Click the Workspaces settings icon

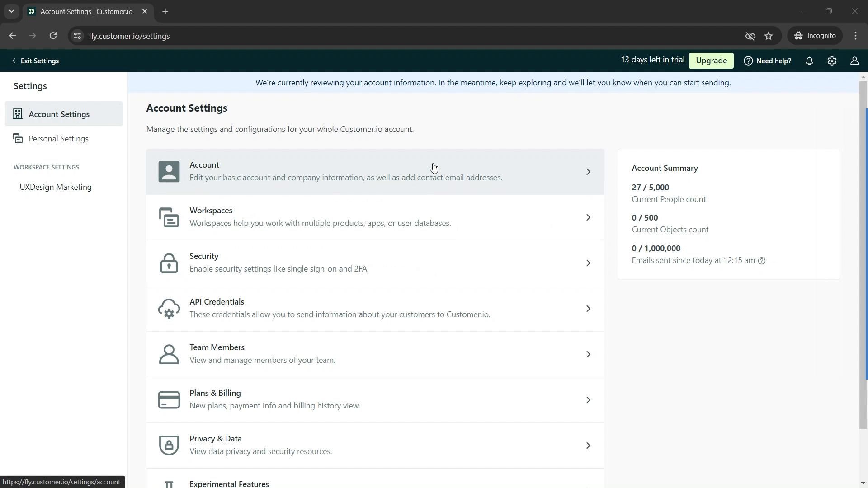pyautogui.click(x=169, y=217)
